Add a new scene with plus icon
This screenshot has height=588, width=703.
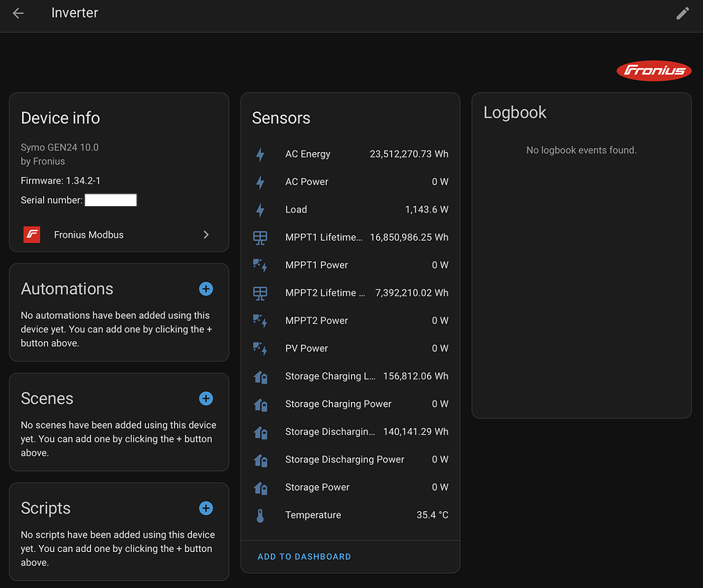pyautogui.click(x=206, y=398)
